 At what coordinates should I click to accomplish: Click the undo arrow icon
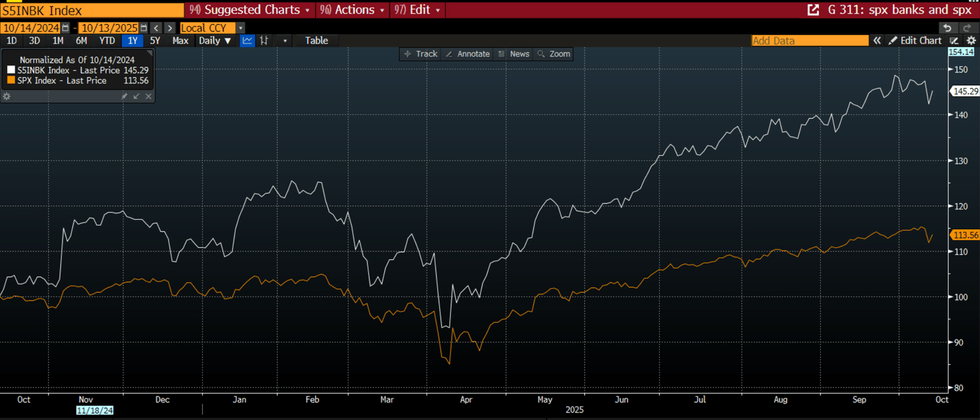(x=947, y=28)
